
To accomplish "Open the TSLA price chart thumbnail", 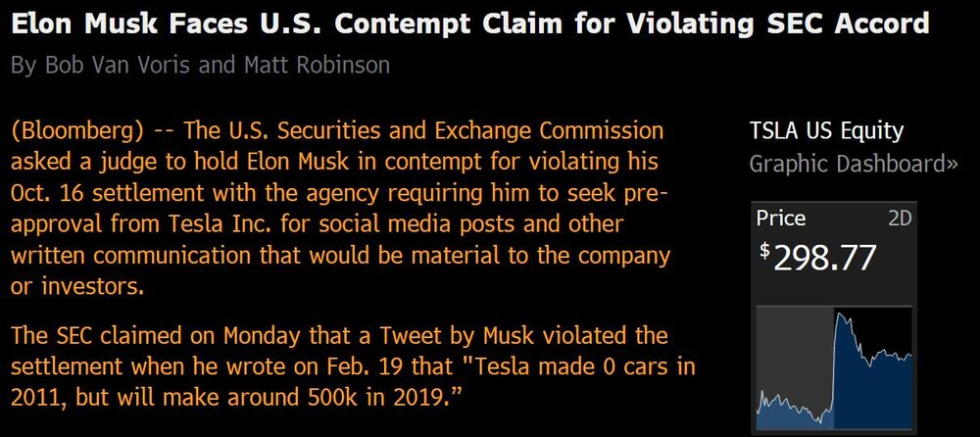I will click(x=834, y=368).
